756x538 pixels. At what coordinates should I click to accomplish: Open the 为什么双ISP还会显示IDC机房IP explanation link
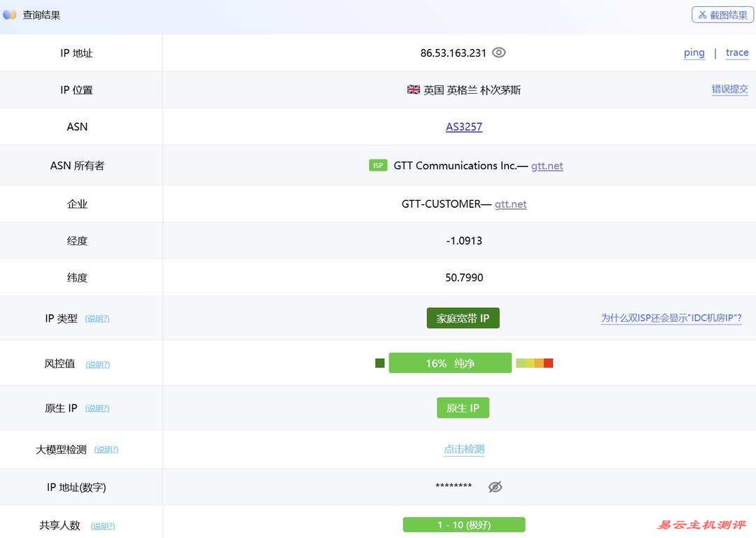671,318
